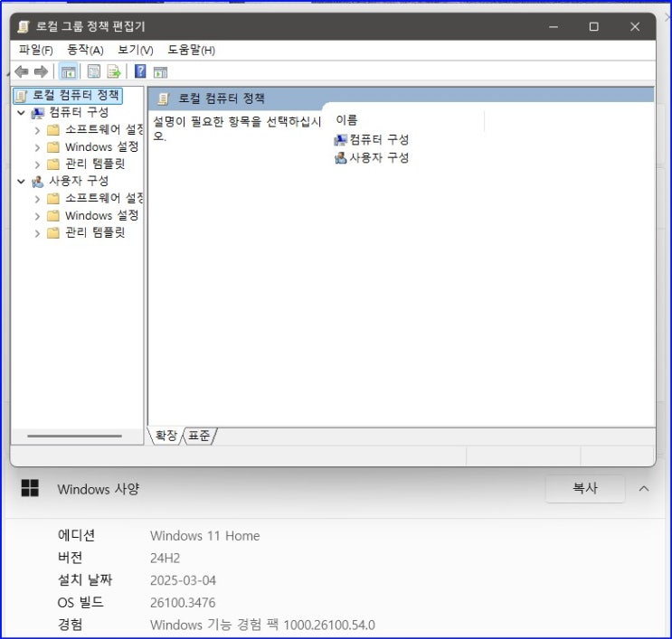This screenshot has height=639, width=672.
Task: Select 로컬 컴퓨터 정책 root tree node
Action: (68, 96)
